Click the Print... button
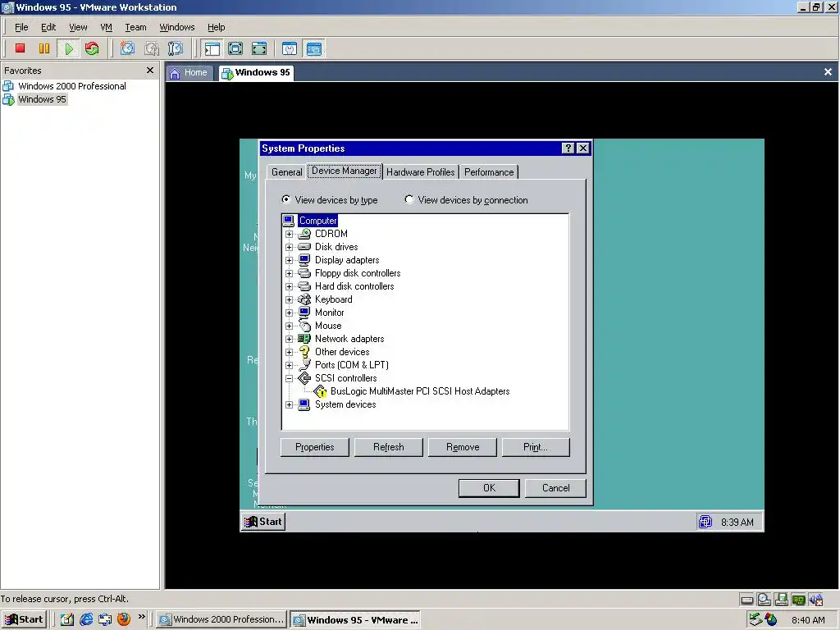 536,447
